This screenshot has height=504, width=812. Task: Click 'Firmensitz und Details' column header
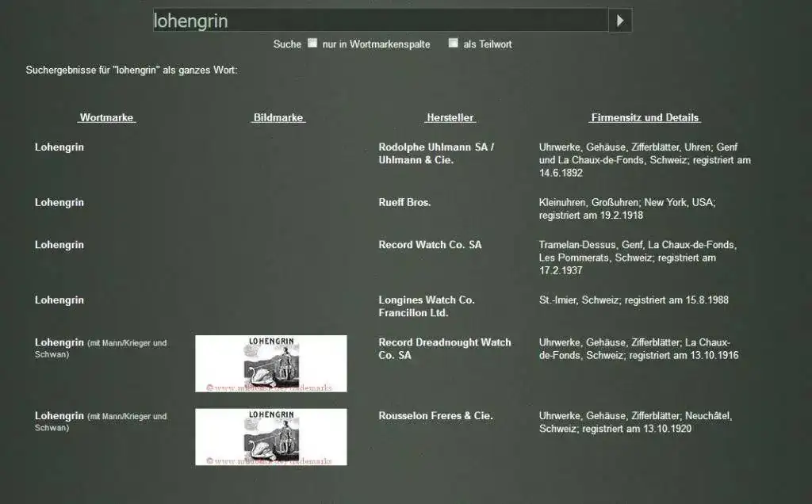[645, 117]
